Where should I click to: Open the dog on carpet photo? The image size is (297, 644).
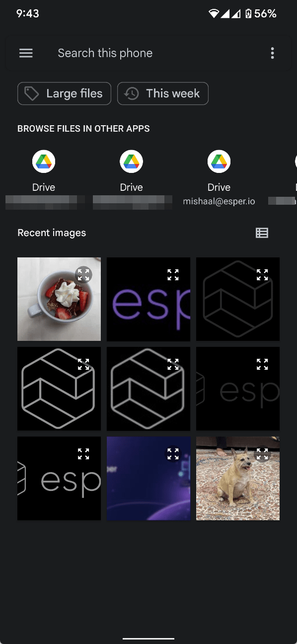[x=238, y=479]
